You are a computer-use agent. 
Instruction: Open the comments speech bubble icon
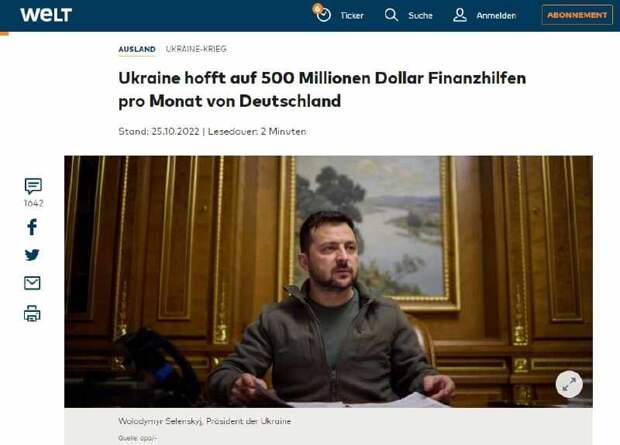[x=33, y=186]
